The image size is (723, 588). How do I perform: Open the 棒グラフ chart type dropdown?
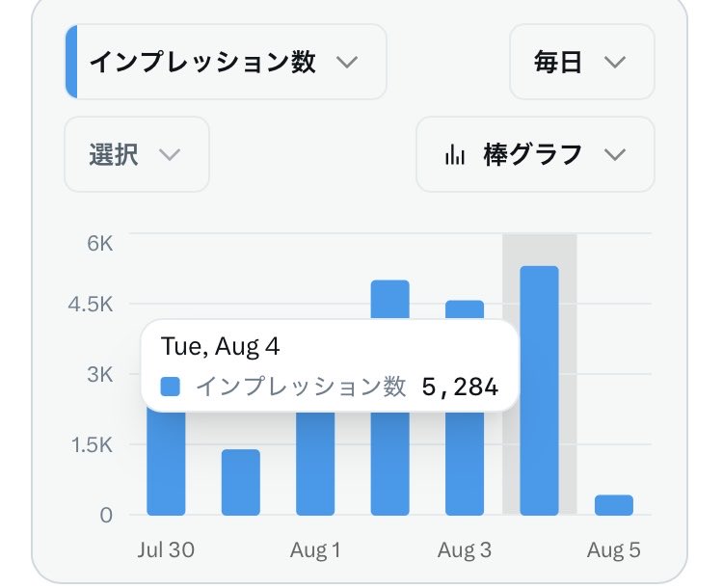(535, 154)
